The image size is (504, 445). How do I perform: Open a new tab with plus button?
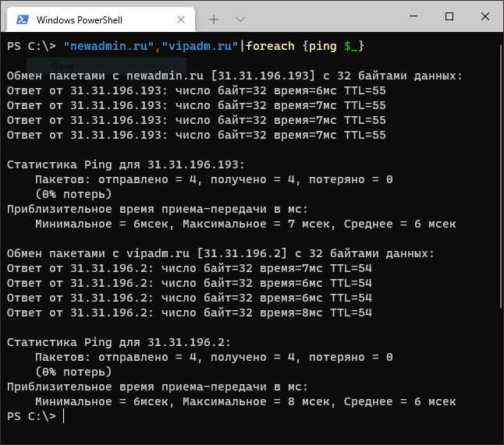coord(214,20)
